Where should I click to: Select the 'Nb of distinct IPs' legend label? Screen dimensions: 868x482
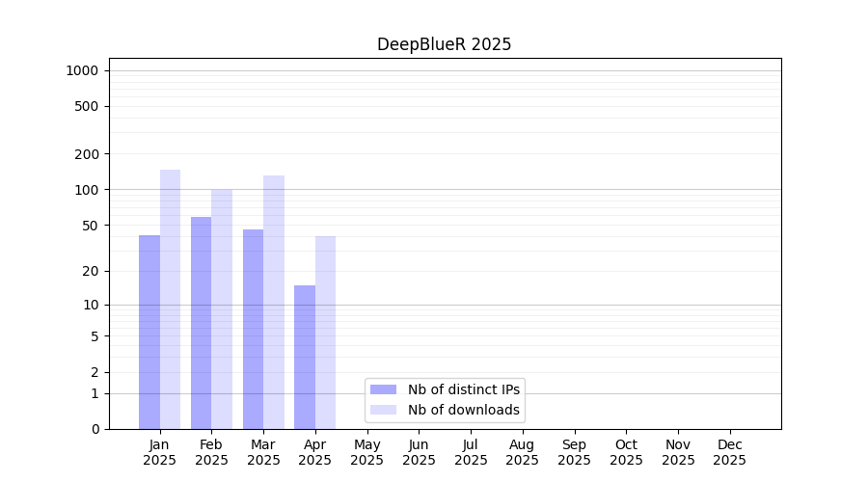pyautogui.click(x=463, y=389)
